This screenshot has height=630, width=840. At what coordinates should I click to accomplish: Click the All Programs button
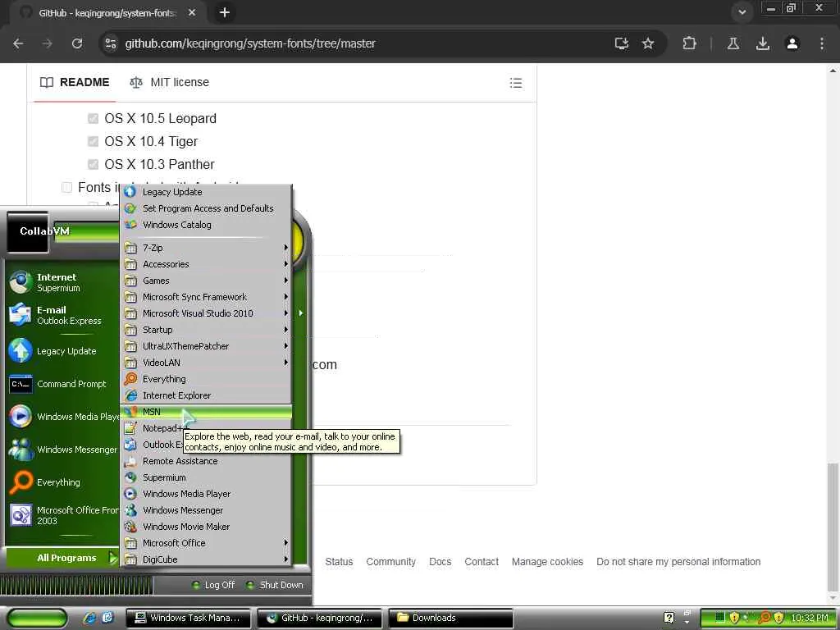(x=62, y=558)
